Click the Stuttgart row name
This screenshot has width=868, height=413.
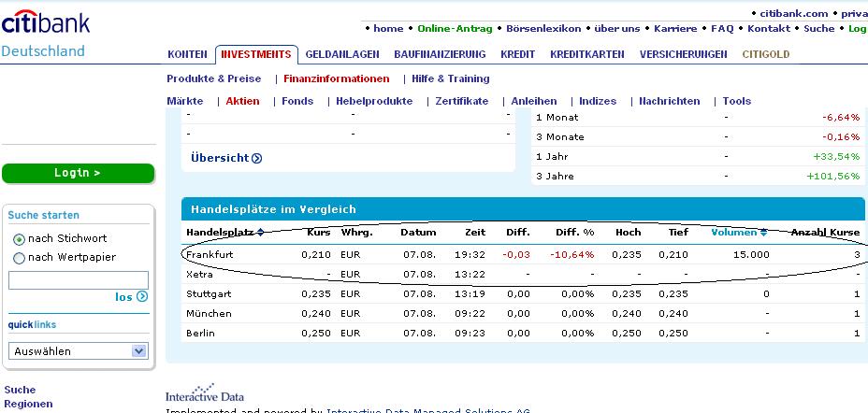pyautogui.click(x=209, y=294)
